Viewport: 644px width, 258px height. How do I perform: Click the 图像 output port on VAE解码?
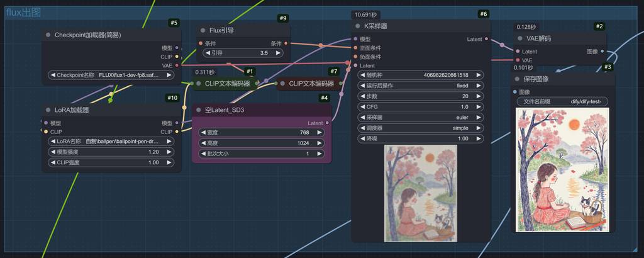coord(602,52)
